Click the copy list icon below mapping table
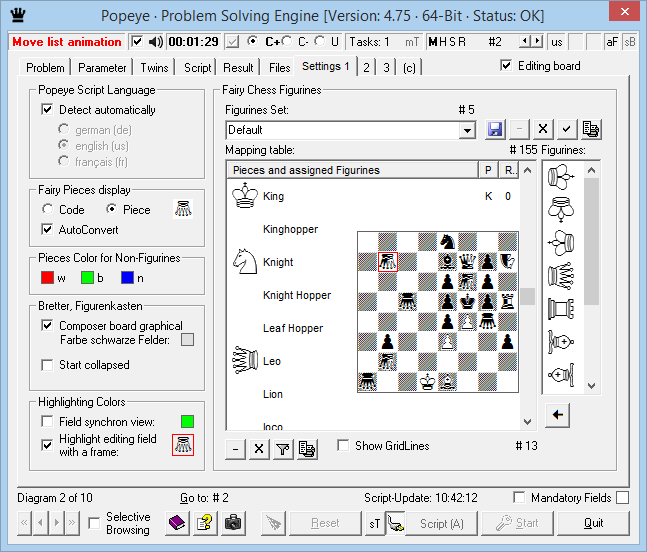The image size is (647, 552). pyautogui.click(x=307, y=449)
